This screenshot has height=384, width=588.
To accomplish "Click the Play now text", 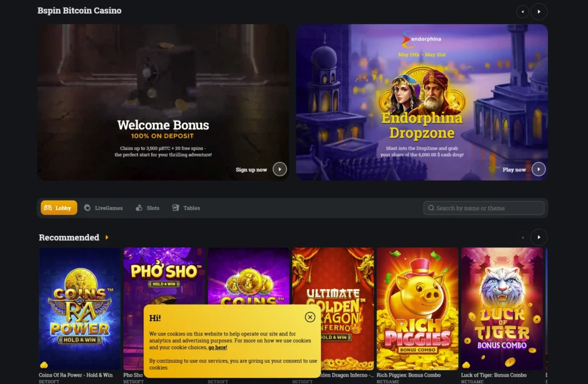I will tap(514, 170).
